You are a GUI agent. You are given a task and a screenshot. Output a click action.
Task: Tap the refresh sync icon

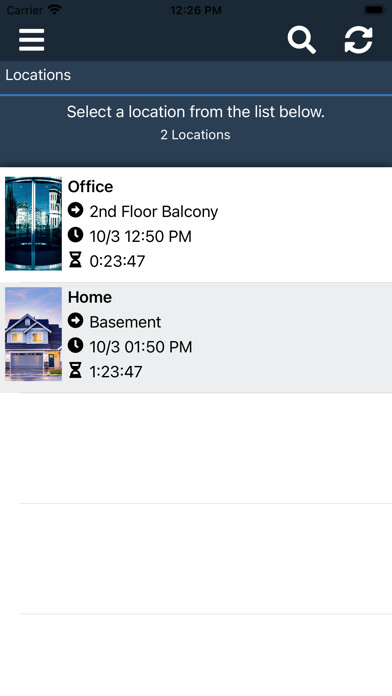358,40
